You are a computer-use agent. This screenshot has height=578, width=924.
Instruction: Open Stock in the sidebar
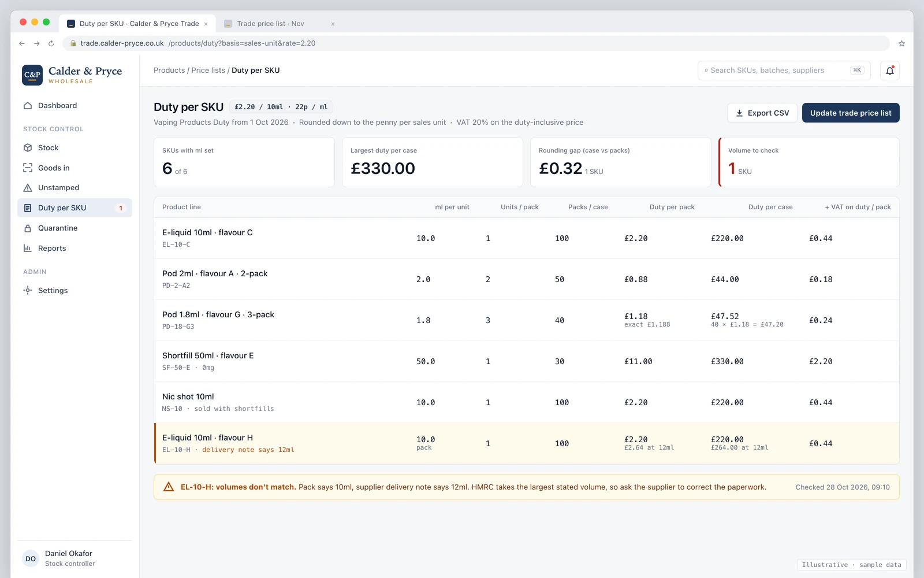point(74,148)
